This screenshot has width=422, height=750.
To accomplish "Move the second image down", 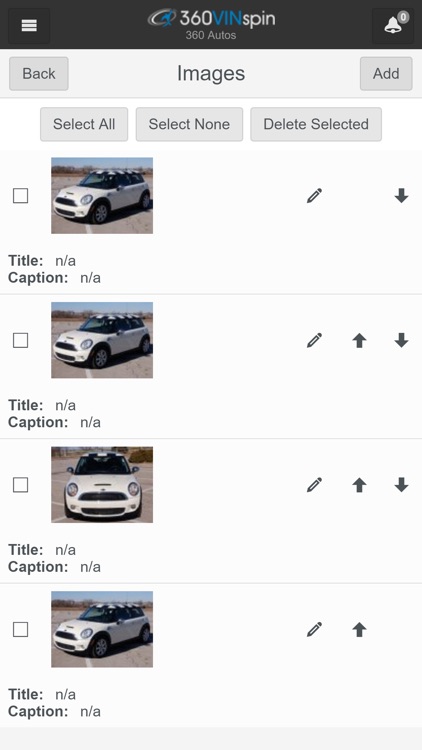I will point(401,341).
